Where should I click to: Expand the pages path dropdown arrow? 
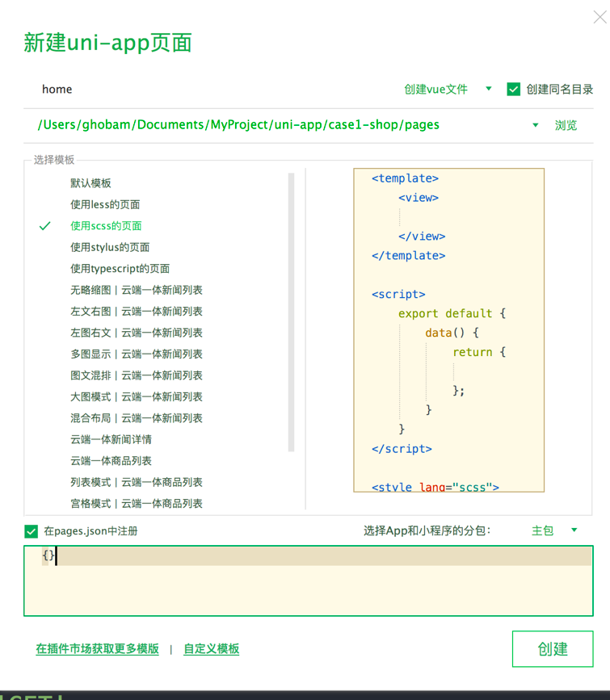pyautogui.click(x=536, y=125)
